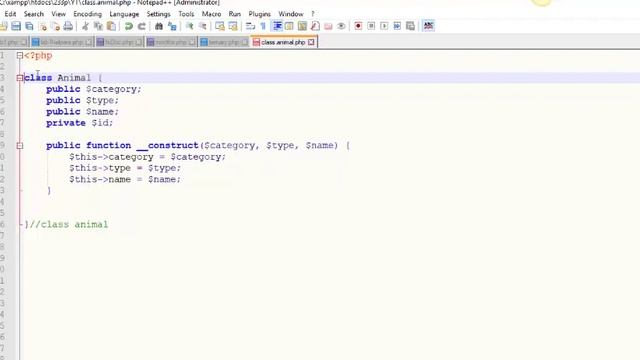640x360 pixels.
Task: Open the Function List toolbar icon
Action: [x=315, y=27]
